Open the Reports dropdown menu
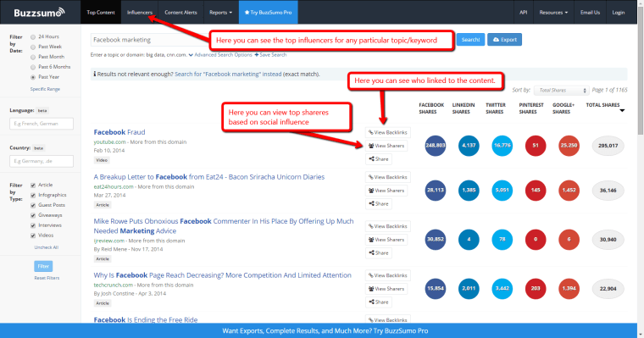This screenshot has height=338, width=644. pyautogui.click(x=220, y=13)
